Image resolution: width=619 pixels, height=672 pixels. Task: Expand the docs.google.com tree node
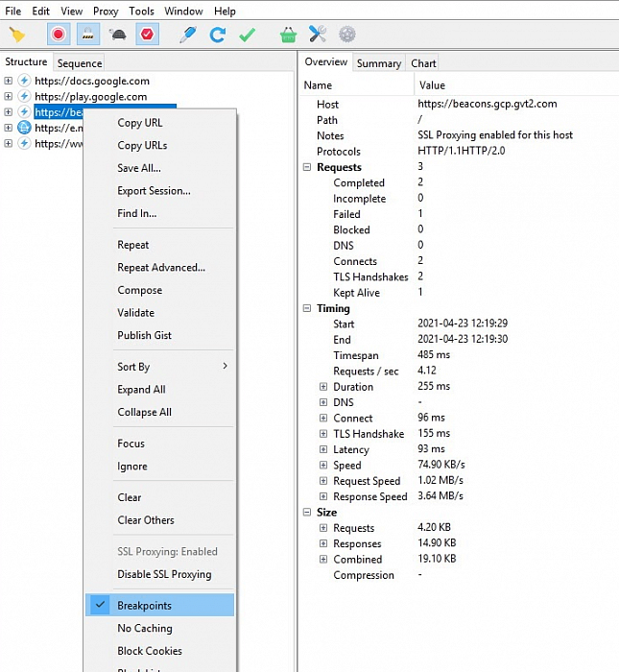[8, 81]
